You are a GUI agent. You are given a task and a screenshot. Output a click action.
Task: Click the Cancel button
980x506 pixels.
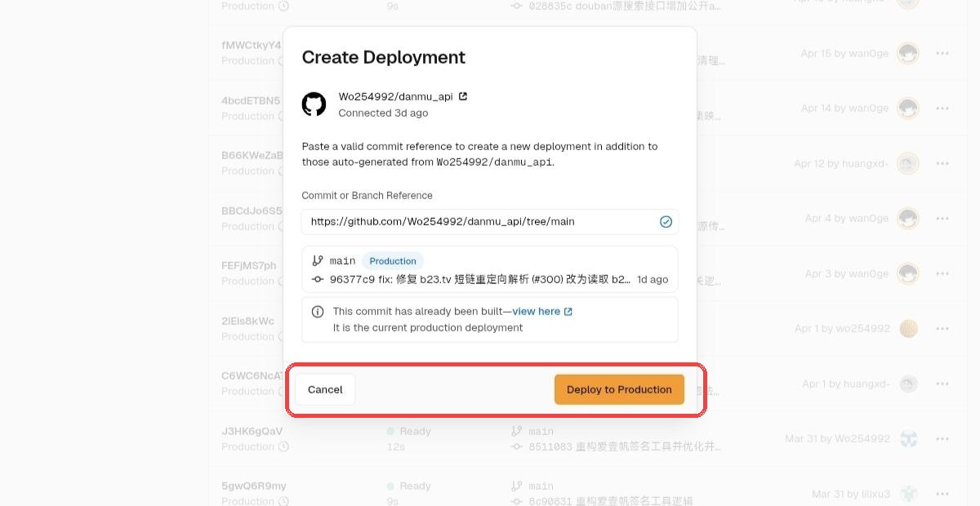325,389
